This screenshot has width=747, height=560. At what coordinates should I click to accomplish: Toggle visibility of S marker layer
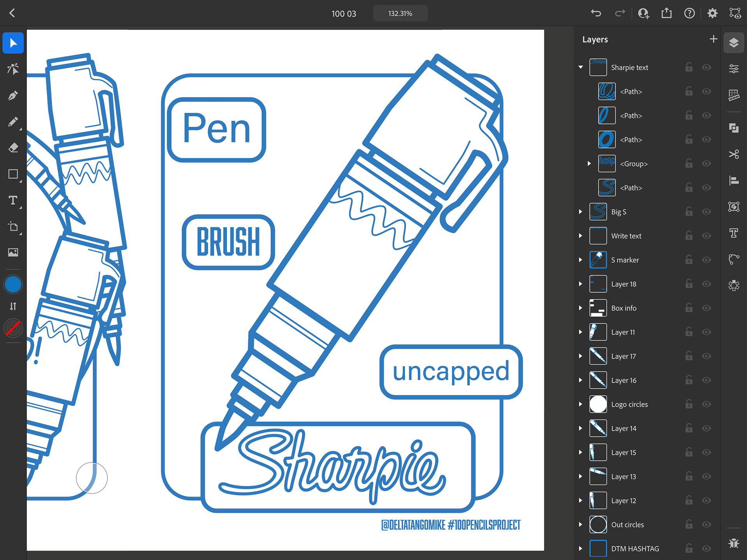tap(707, 260)
